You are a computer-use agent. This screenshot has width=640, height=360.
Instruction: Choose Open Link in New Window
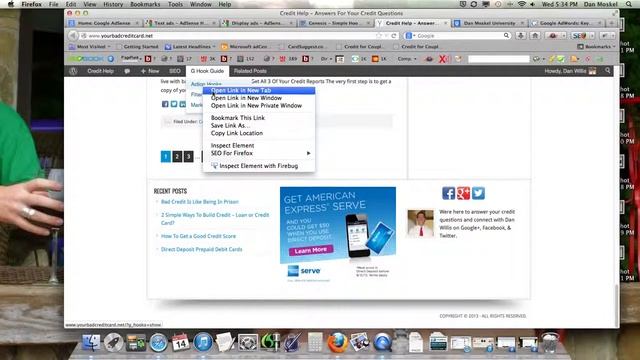[x=259, y=98]
